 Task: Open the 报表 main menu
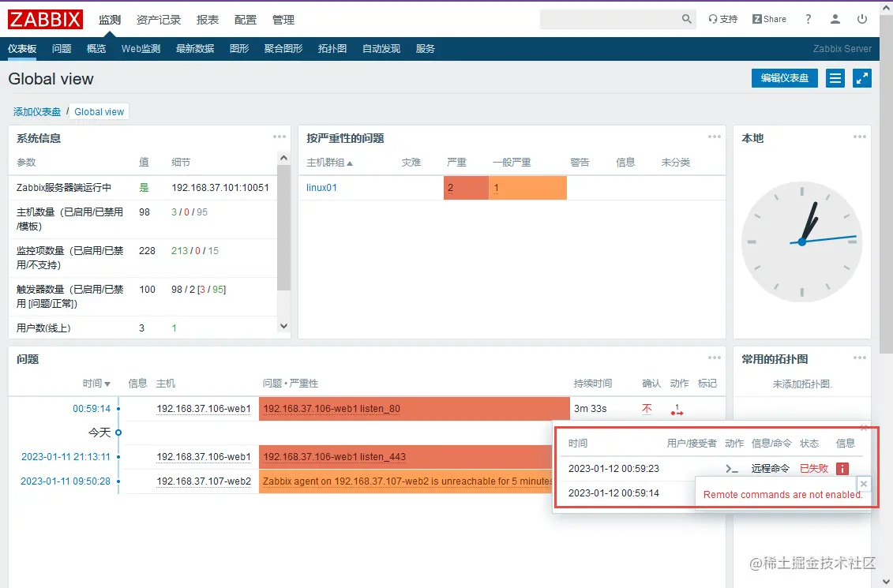click(x=208, y=20)
